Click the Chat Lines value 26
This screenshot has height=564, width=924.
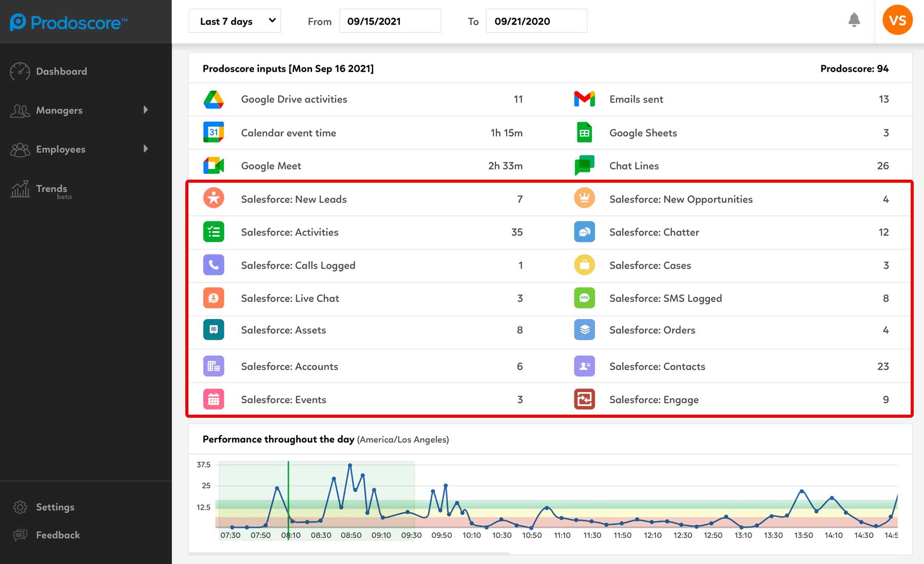(883, 166)
